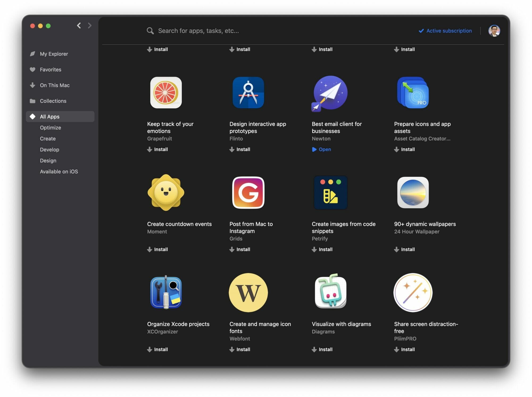Screen dimensions: 532x397
Task: Open the Newton email client
Action: [321, 150]
